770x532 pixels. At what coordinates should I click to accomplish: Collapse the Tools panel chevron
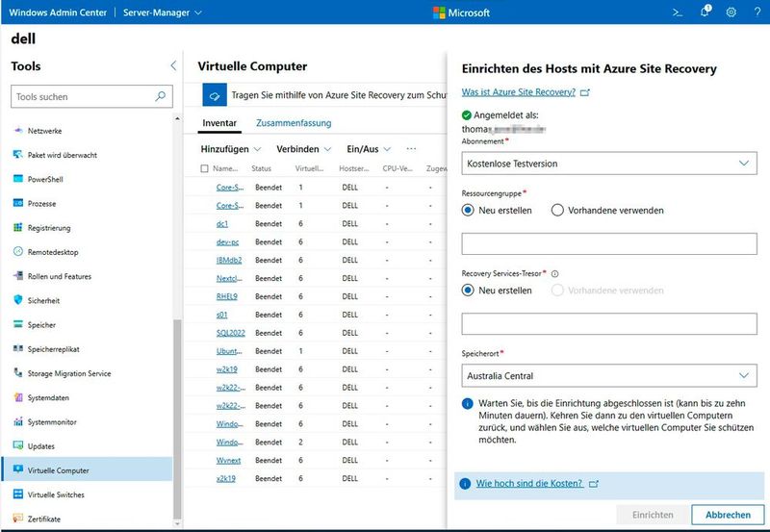pyautogui.click(x=173, y=65)
